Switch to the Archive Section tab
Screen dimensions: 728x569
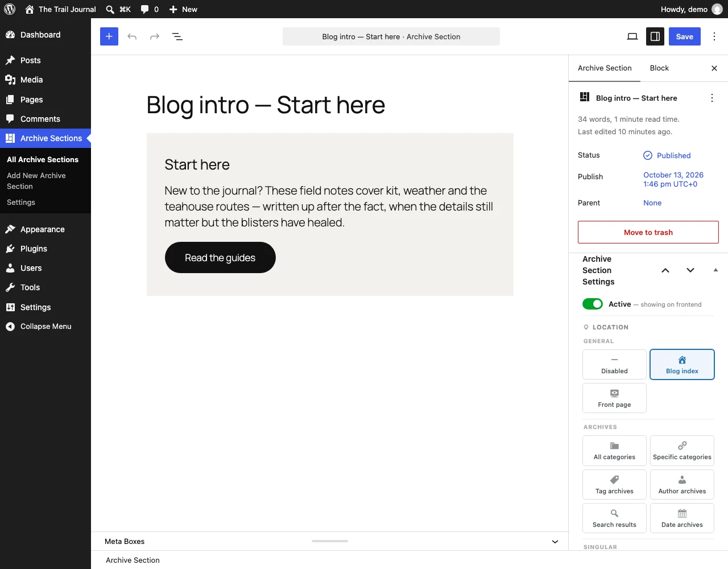(605, 68)
